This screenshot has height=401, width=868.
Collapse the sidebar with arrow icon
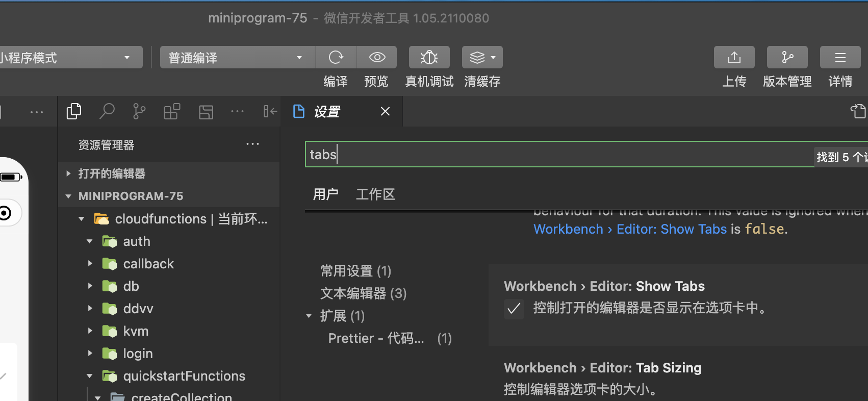pos(270,111)
